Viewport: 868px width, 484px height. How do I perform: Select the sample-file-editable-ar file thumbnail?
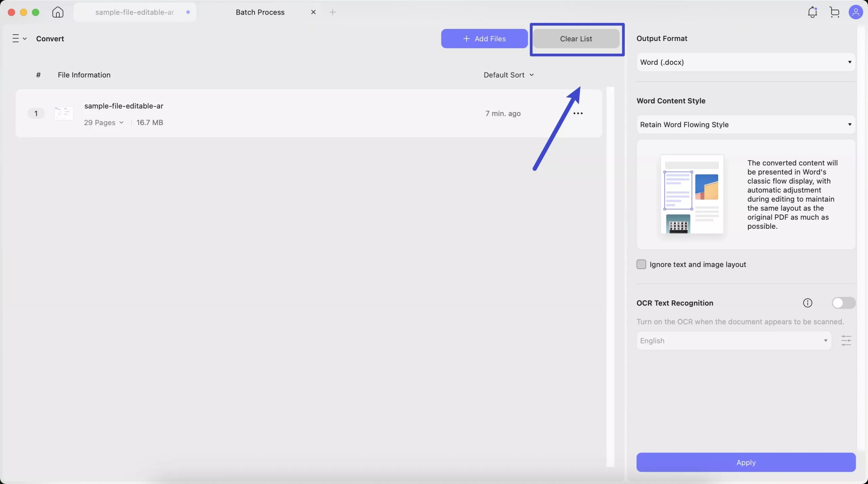coord(64,113)
